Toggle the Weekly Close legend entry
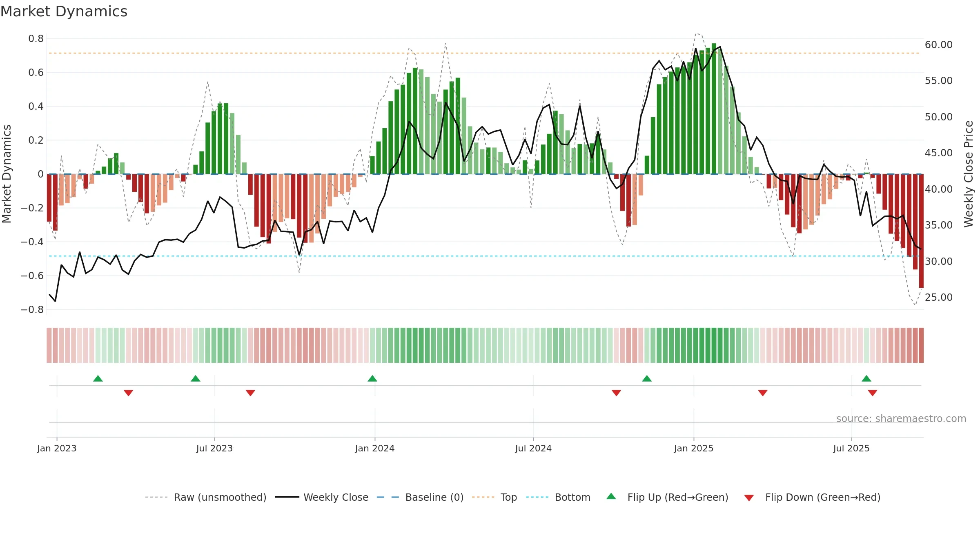Image resolution: width=980 pixels, height=551 pixels. 322,497
